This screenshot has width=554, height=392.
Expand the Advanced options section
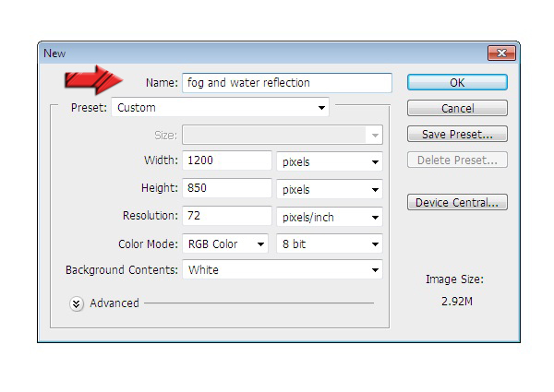pos(78,303)
